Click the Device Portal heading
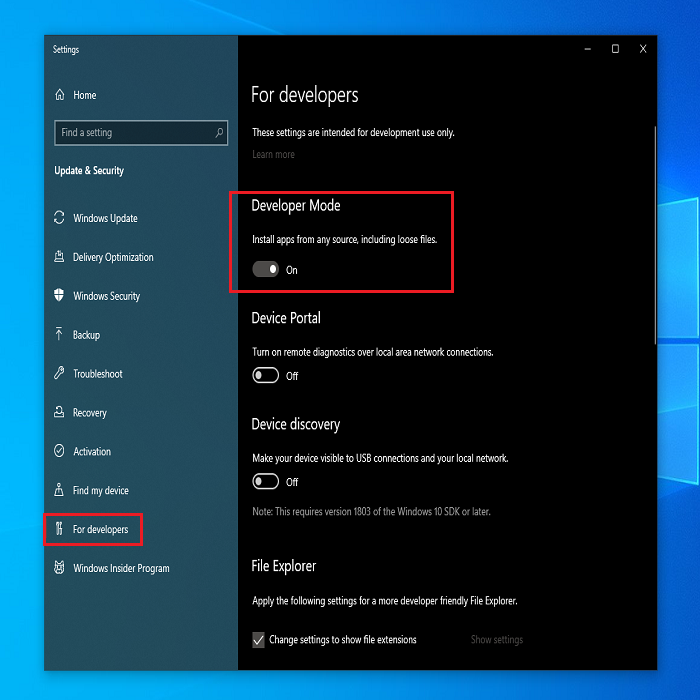Image resolution: width=700 pixels, height=700 pixels. 286,318
